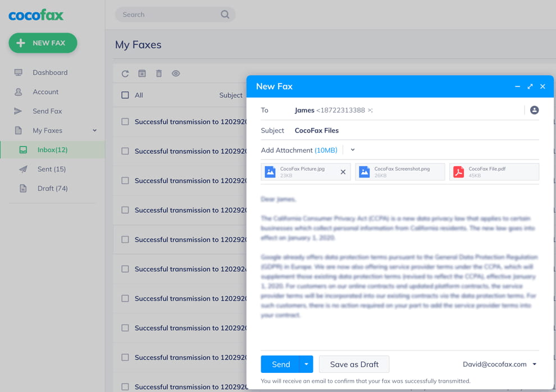Click the blue Send button
Screen dimensions: 556x392
[x=280, y=364]
